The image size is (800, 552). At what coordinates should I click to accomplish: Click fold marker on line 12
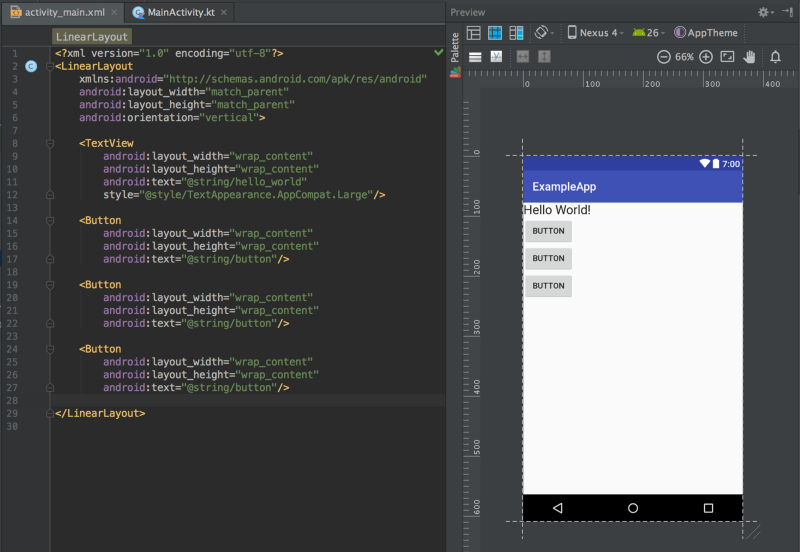(50, 195)
